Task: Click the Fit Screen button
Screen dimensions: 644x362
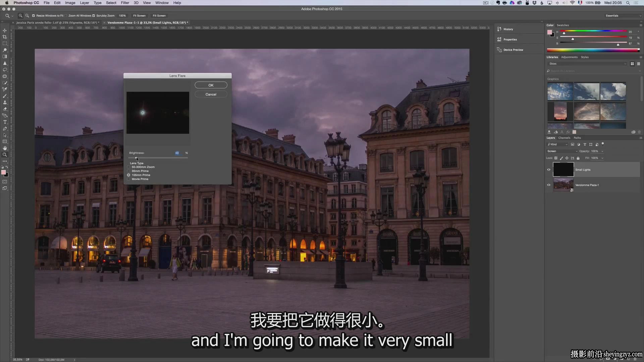Action: coord(139,16)
